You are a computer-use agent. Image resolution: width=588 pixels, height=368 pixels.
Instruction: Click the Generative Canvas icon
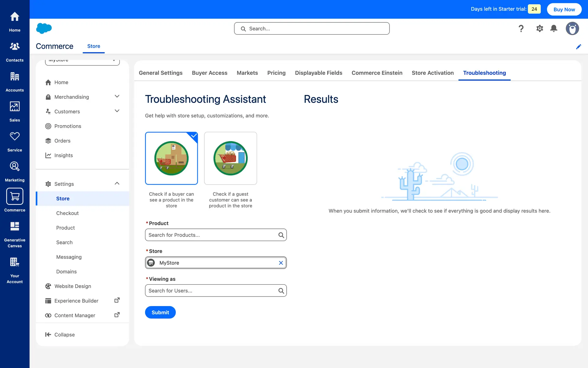point(14,227)
